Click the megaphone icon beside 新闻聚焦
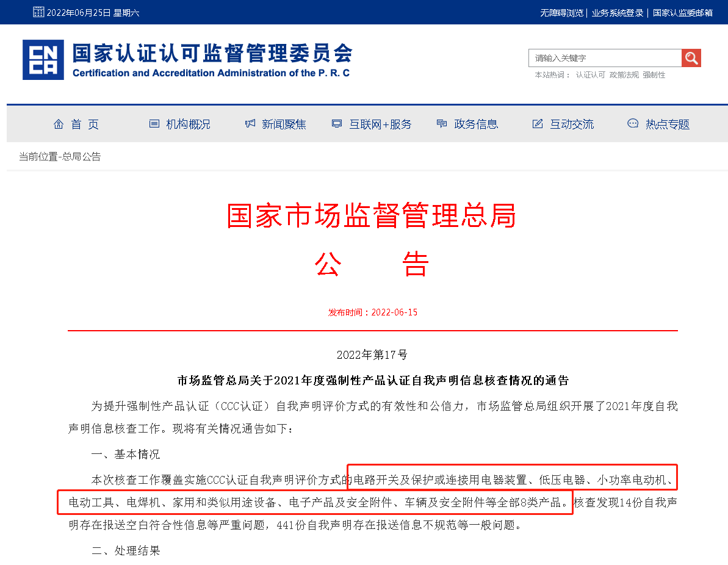Screen dimensions: 728x565 (249, 123)
